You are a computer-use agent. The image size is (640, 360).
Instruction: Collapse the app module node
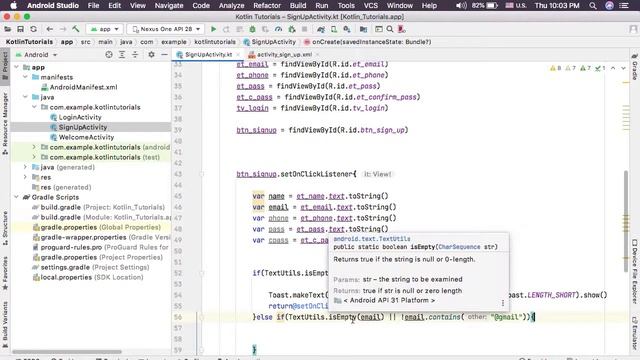pyautogui.click(x=16, y=67)
